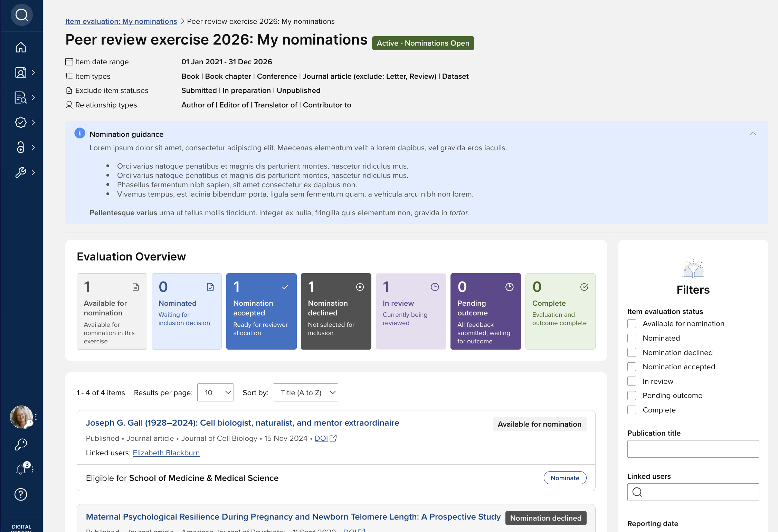Open the notifications bell icon
This screenshot has height=532, width=778.
pos(21,469)
